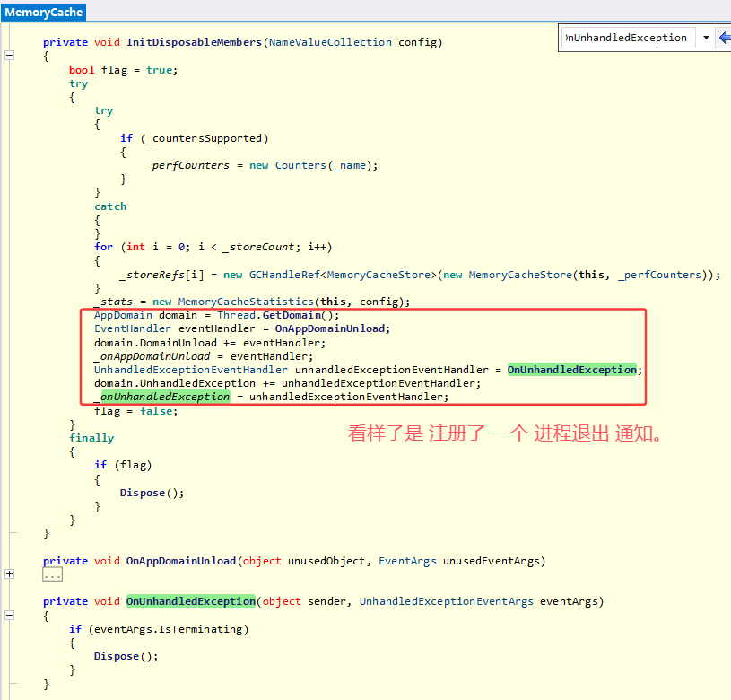This screenshot has width=731, height=700.
Task: Click OnUnhandledException in the event handler assignment
Action: [572, 370]
